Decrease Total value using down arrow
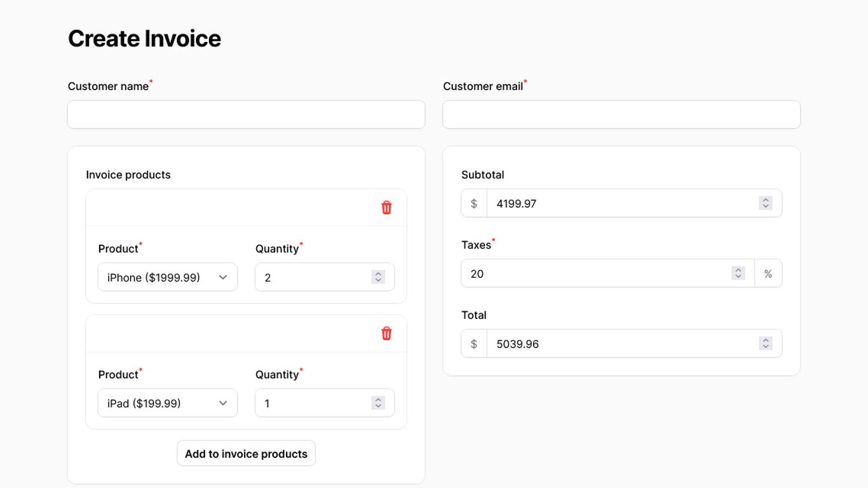868x488 pixels. tap(766, 347)
